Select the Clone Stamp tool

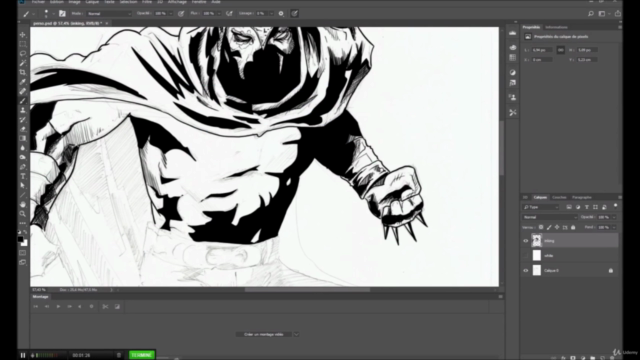coord(23,110)
